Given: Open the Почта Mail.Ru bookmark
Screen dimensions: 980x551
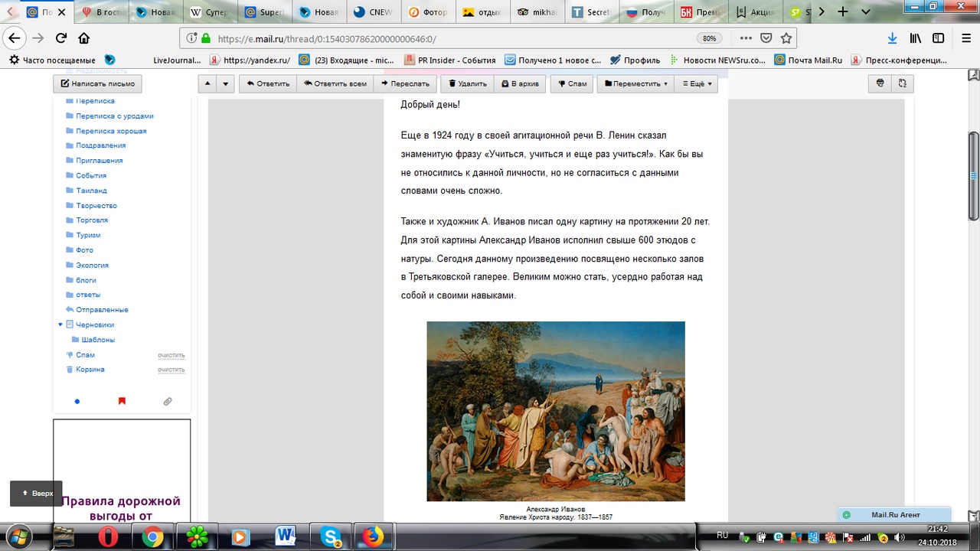Looking at the screenshot, I should coord(809,60).
